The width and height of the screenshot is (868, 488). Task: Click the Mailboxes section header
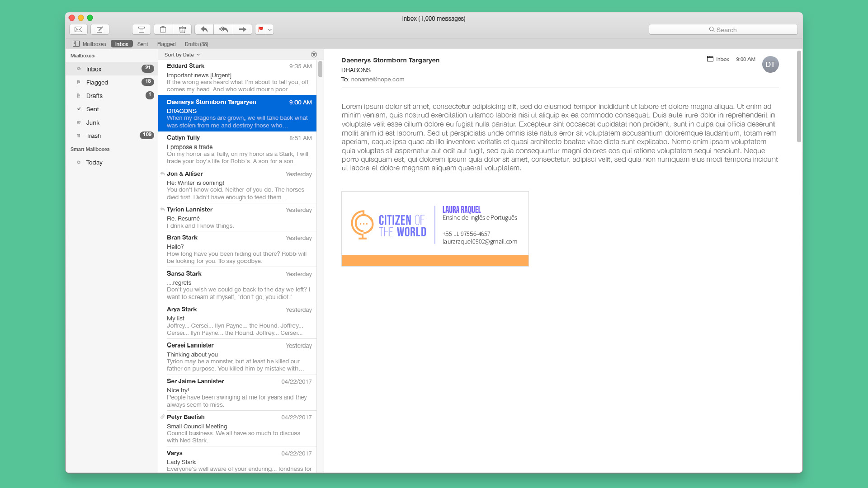click(x=82, y=56)
